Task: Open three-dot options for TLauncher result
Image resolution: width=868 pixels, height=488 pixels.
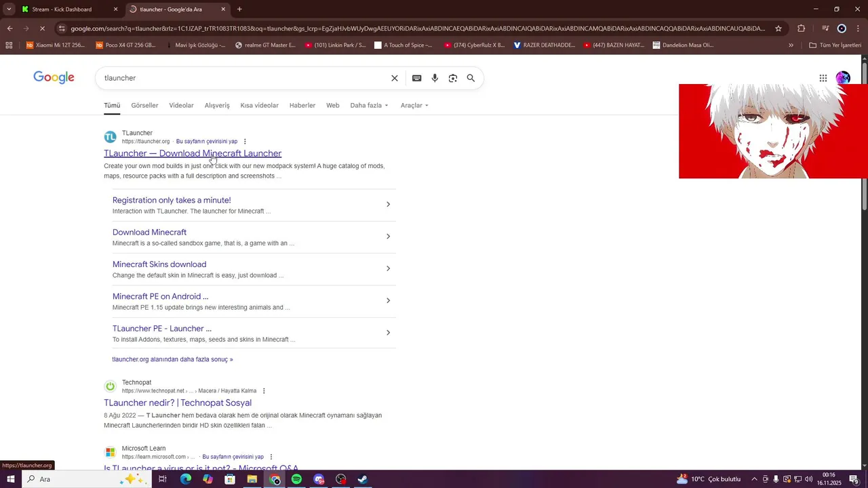Action: click(x=245, y=142)
